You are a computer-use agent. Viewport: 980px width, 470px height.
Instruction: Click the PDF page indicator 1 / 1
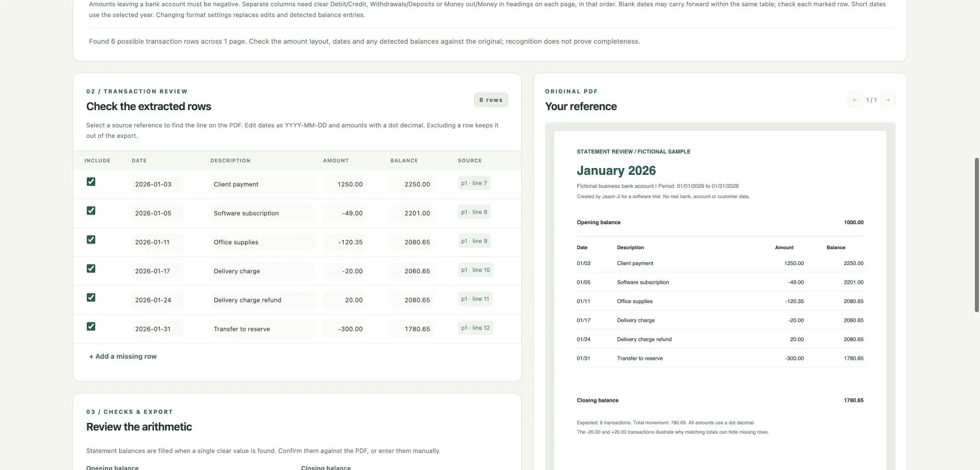(872, 100)
